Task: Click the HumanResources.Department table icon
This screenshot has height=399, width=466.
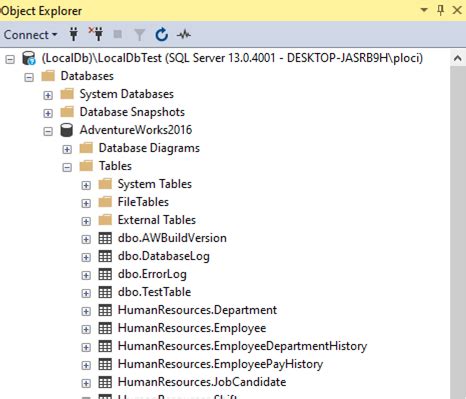Action: (x=105, y=310)
